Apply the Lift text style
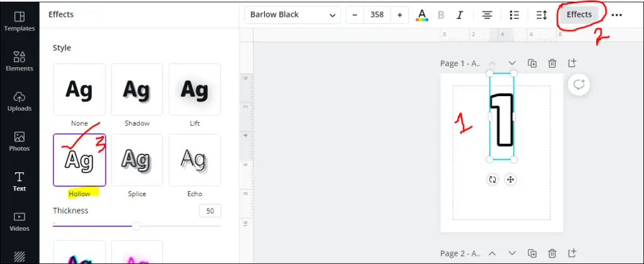 (195, 89)
